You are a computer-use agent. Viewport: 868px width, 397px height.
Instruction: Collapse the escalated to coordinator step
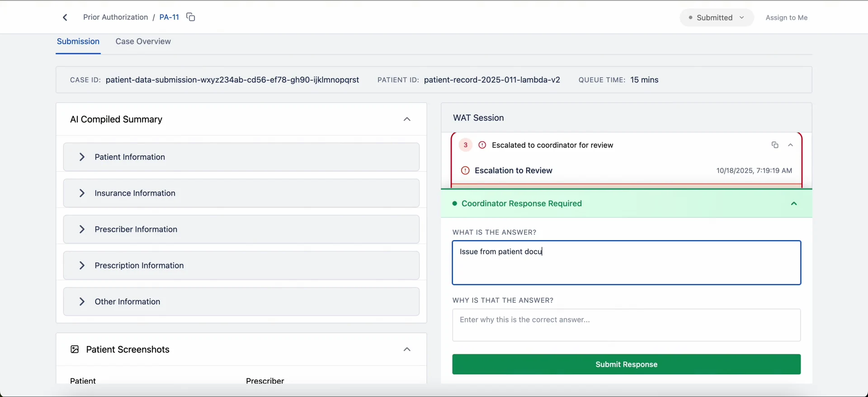791,145
